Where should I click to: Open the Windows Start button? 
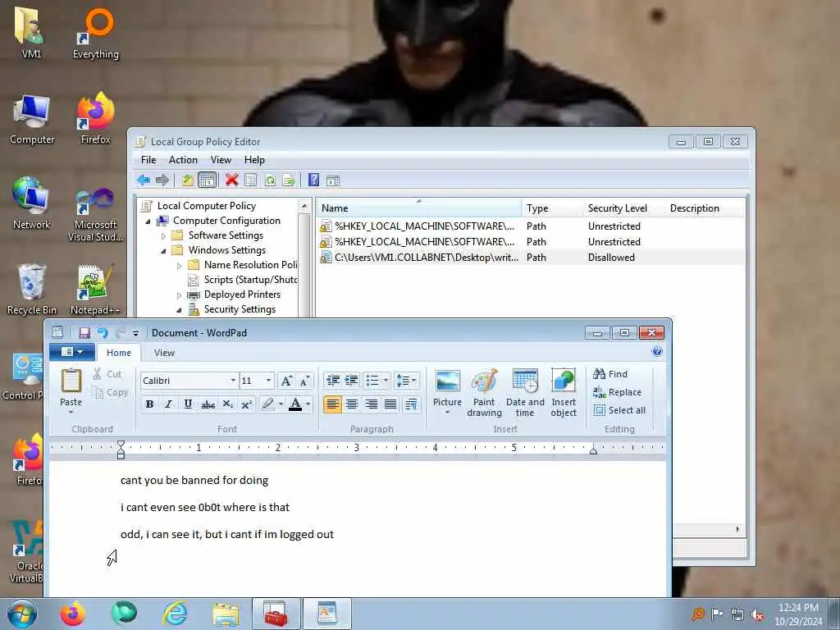pyautogui.click(x=22, y=614)
